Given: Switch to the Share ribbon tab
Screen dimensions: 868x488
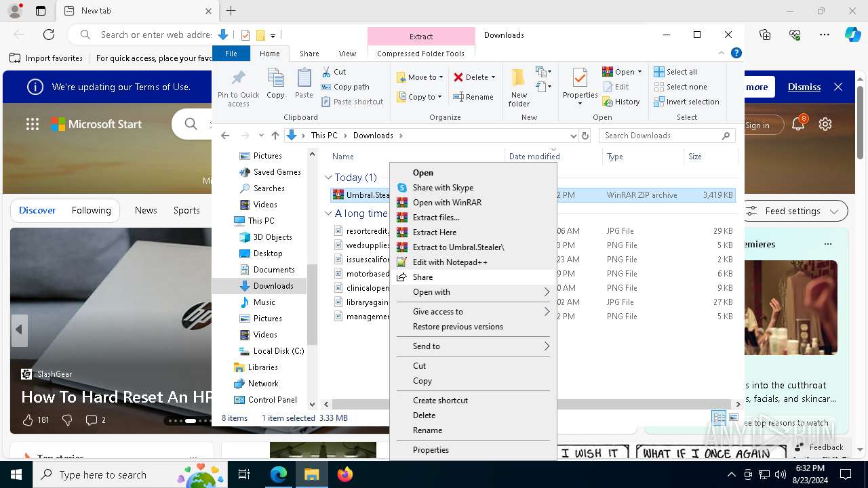Looking at the screenshot, I should click(309, 54).
